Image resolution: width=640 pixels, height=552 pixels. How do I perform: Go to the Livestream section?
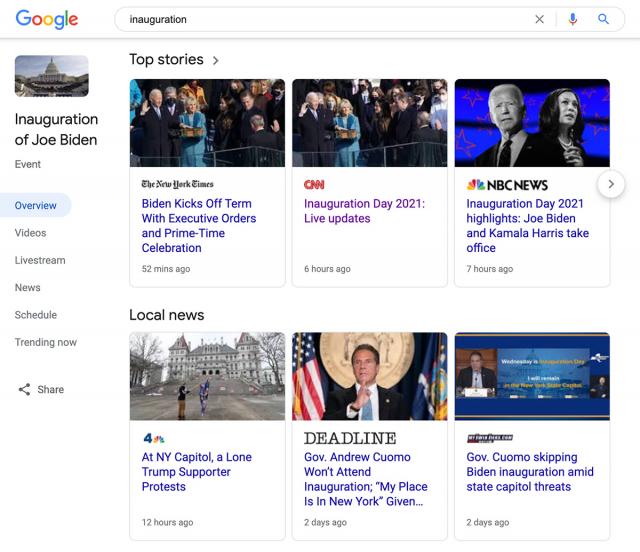pos(40,260)
